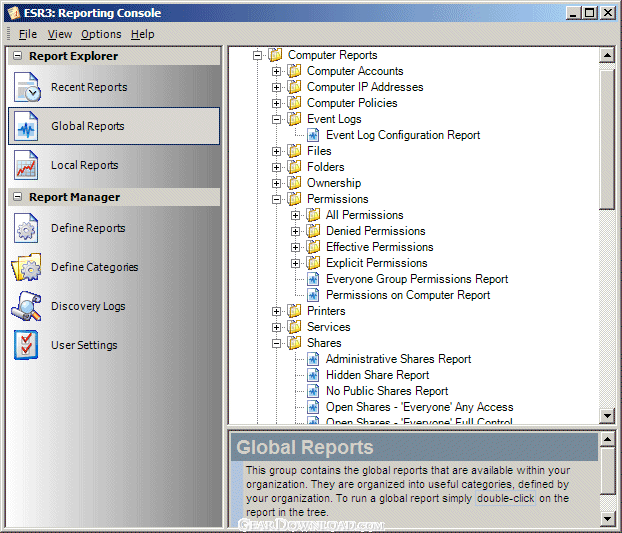Open User Settings checklist icon
Screen dimensions: 622x533
coord(26,345)
